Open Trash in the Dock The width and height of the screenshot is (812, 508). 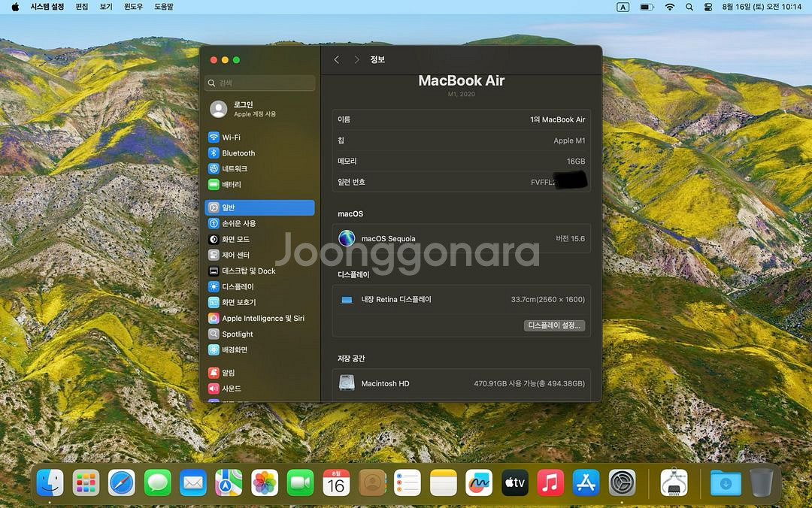pos(761,482)
